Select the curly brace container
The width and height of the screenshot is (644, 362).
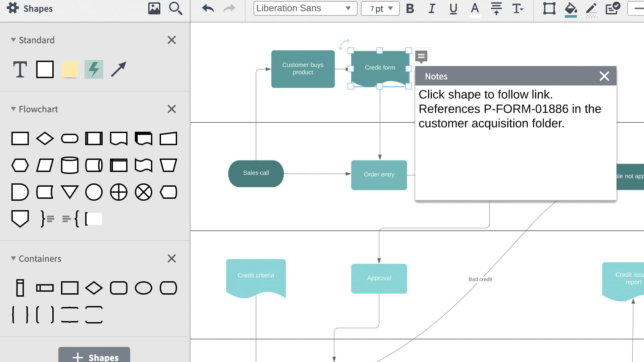20,315
